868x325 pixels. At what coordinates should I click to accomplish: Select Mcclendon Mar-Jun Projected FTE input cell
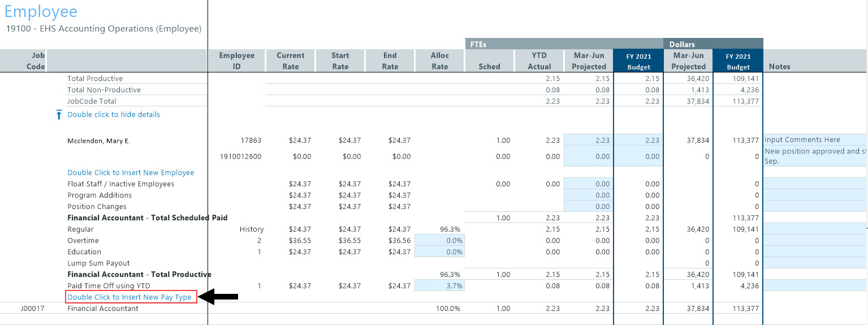point(588,140)
